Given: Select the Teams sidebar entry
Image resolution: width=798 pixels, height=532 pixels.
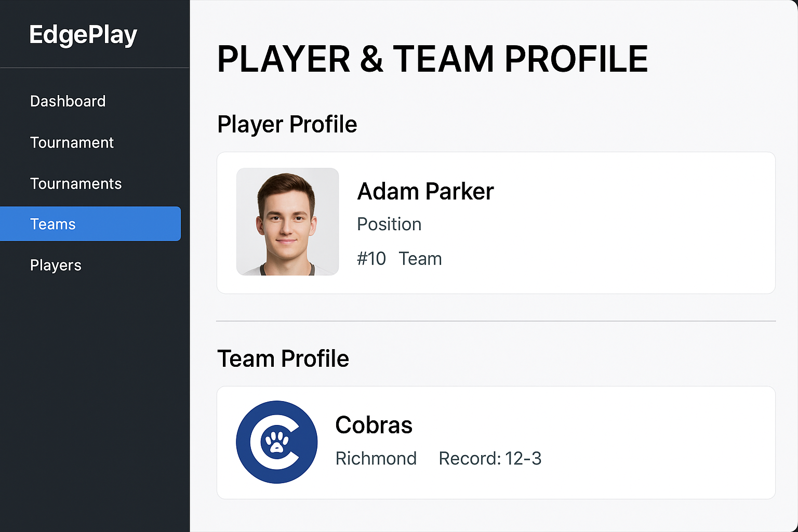Looking at the screenshot, I should point(53,224).
